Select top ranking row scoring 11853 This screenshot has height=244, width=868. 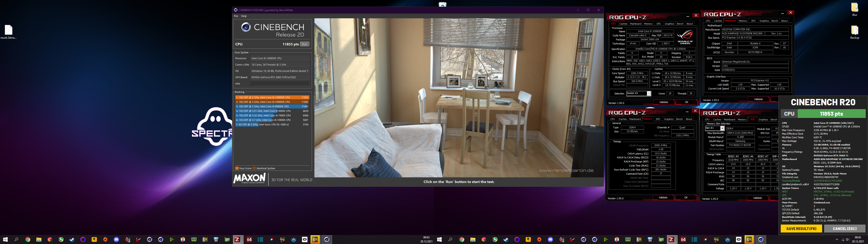(272, 97)
